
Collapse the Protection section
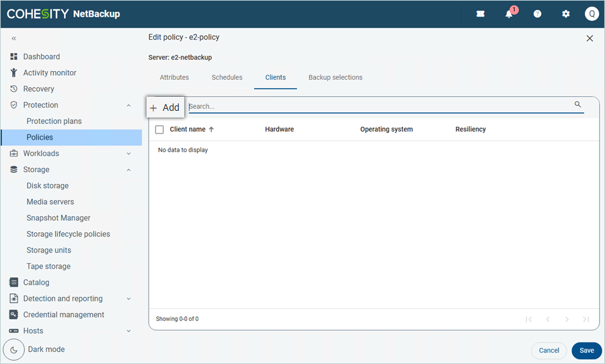(x=128, y=105)
